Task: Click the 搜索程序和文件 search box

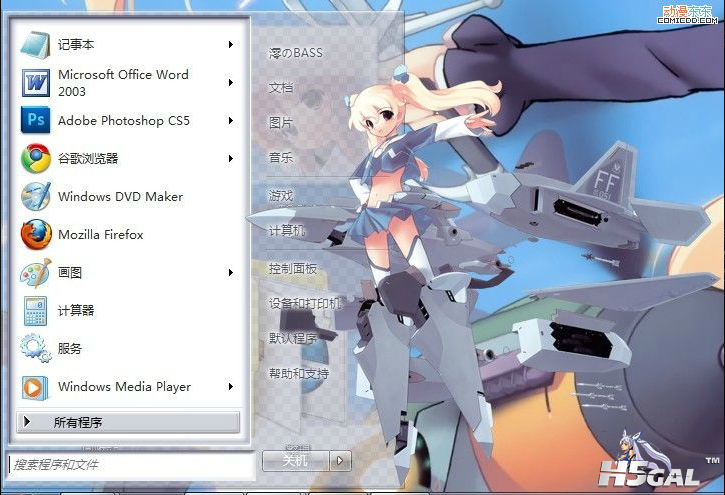Action: coord(131,464)
